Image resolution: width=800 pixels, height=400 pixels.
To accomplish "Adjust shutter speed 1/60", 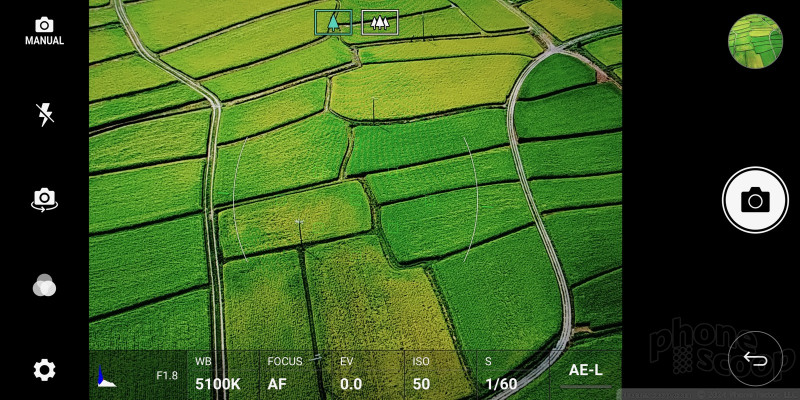I will tap(513, 374).
